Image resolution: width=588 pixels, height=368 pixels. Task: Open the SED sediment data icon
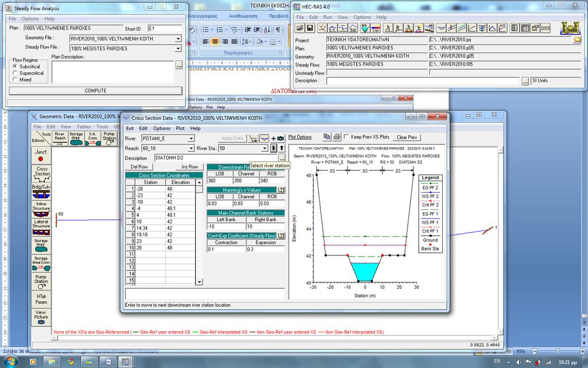(365, 28)
